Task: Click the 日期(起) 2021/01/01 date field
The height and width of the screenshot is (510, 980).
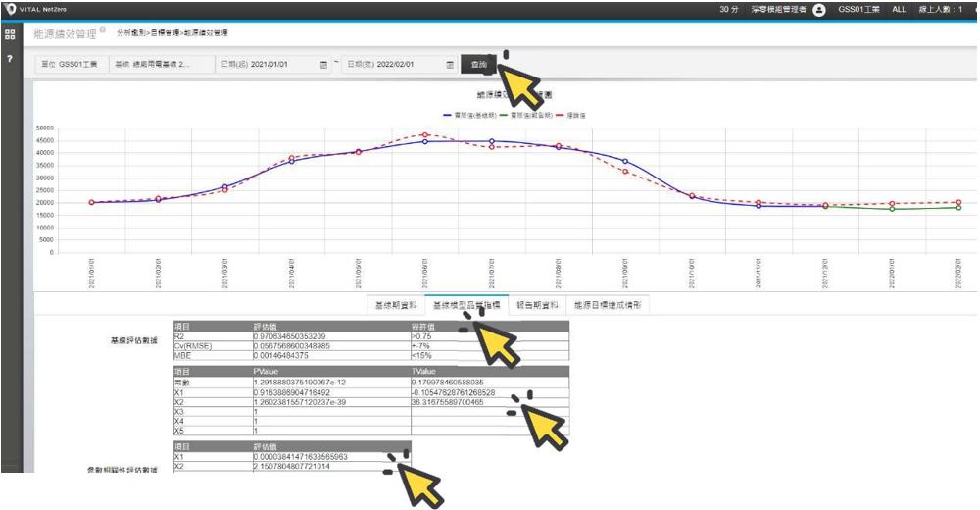Action: coord(267,65)
